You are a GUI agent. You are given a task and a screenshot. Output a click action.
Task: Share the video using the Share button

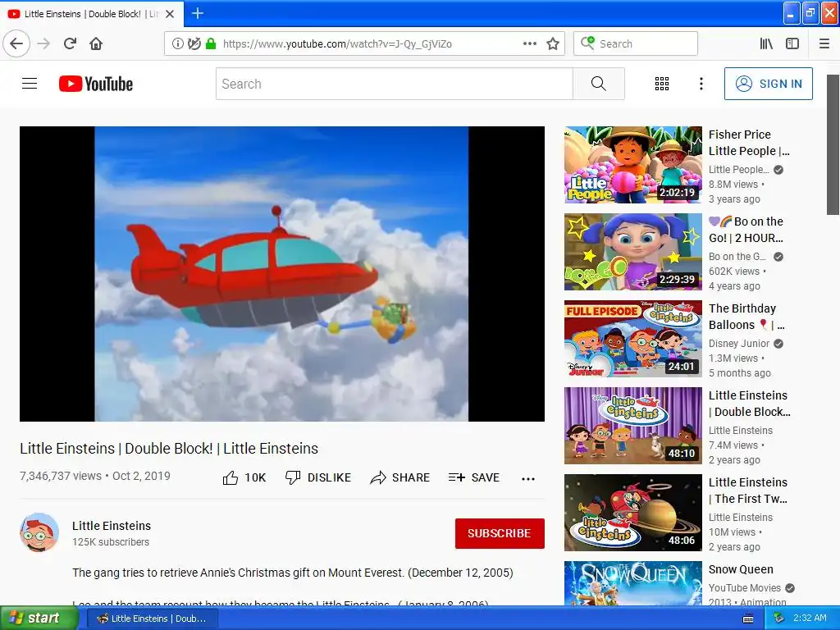pos(399,477)
